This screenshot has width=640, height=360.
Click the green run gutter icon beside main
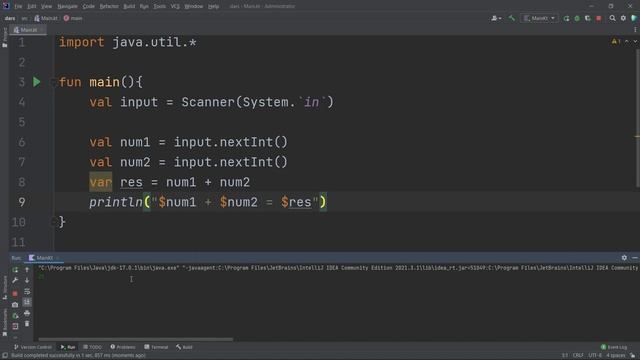pyautogui.click(x=37, y=82)
